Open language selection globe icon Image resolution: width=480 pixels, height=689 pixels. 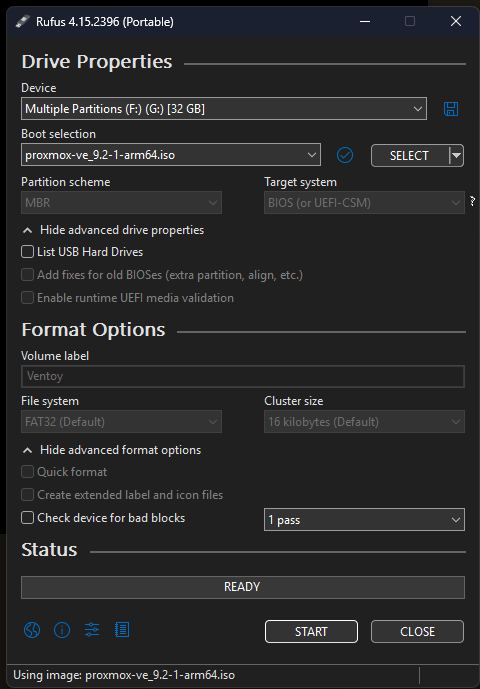pos(32,631)
